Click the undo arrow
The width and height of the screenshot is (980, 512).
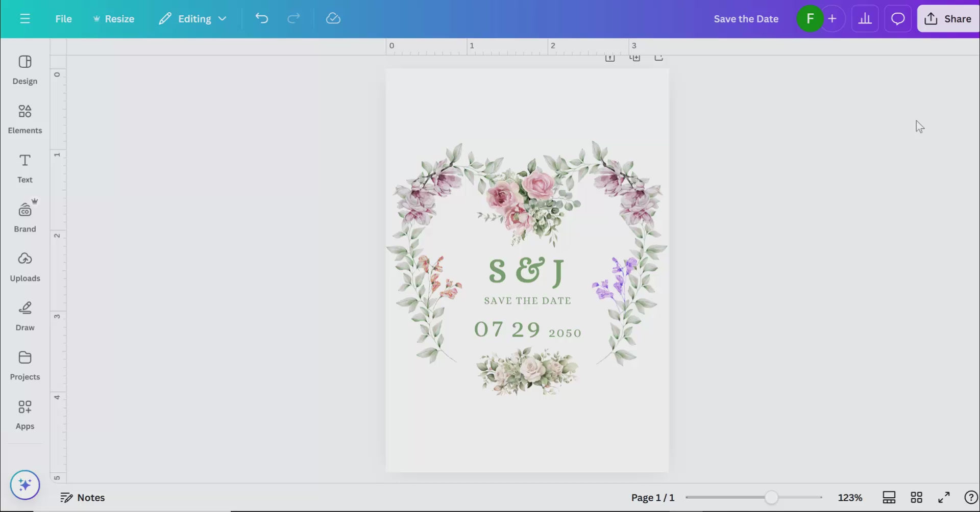261,19
